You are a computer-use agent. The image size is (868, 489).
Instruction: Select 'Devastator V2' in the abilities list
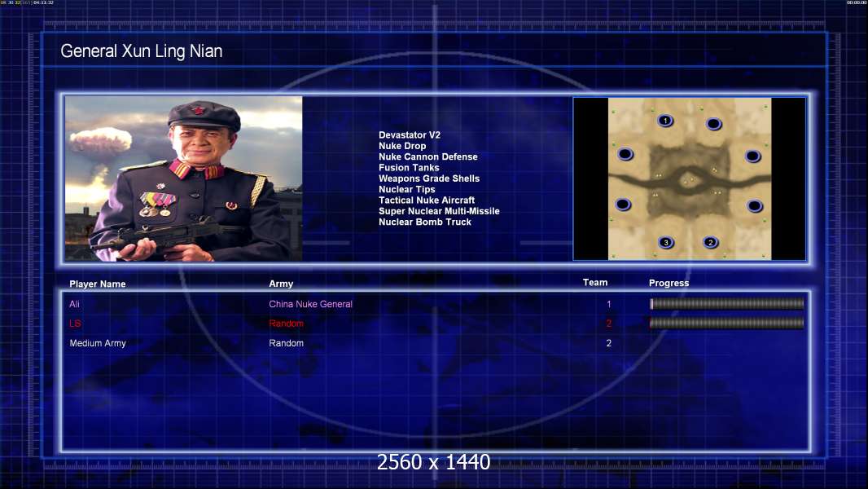tap(410, 134)
